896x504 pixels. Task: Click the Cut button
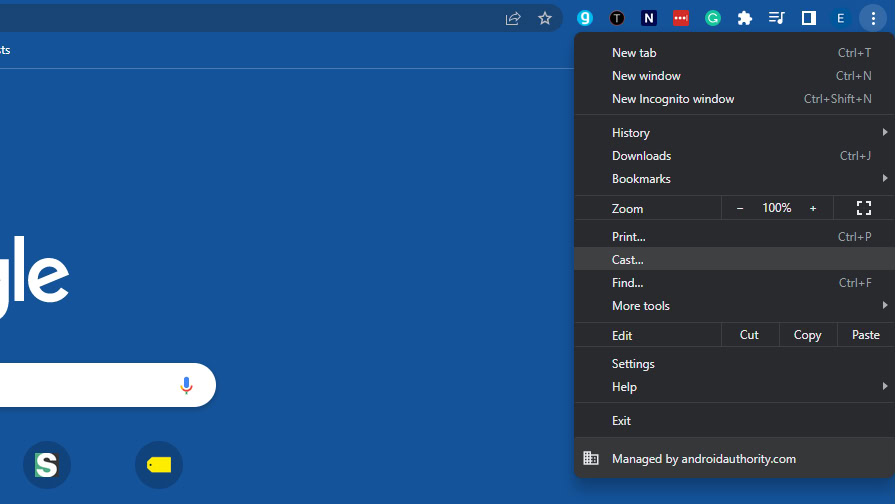tap(749, 335)
